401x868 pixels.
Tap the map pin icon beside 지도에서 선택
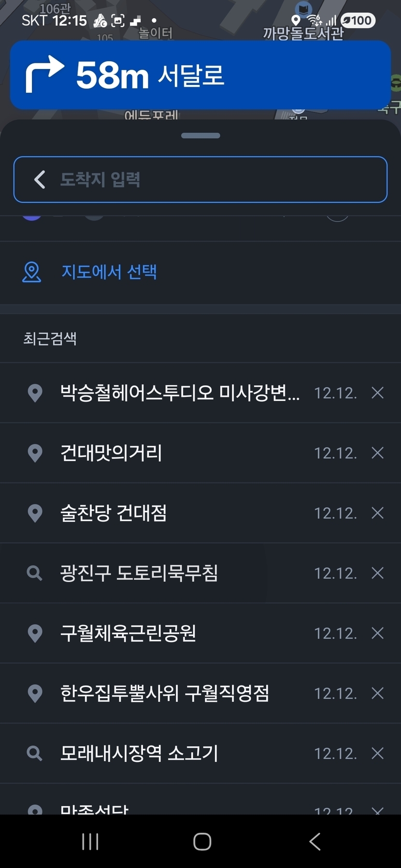(x=32, y=272)
